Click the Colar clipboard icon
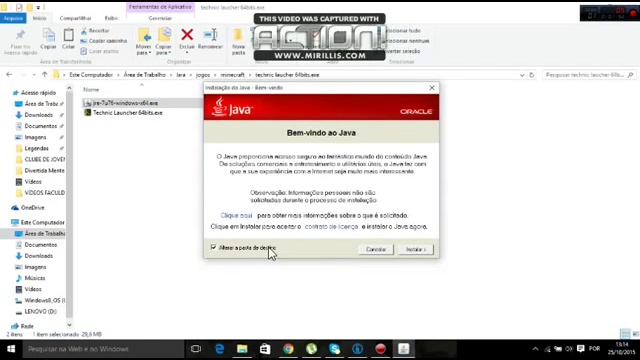Image resolution: width=640 pixels, height=360 pixels. coord(69,36)
